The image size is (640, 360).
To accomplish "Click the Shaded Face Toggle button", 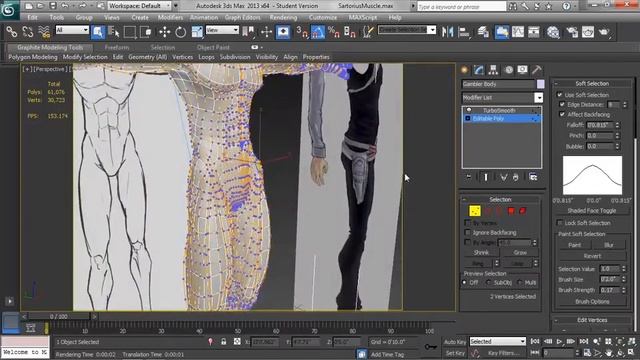I will click(x=591, y=211).
